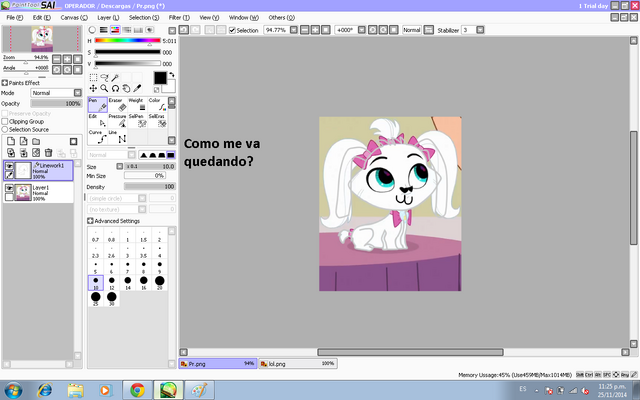Image resolution: width=640 pixels, height=400 pixels.
Task: Select the Pressure tool
Action: click(x=118, y=121)
